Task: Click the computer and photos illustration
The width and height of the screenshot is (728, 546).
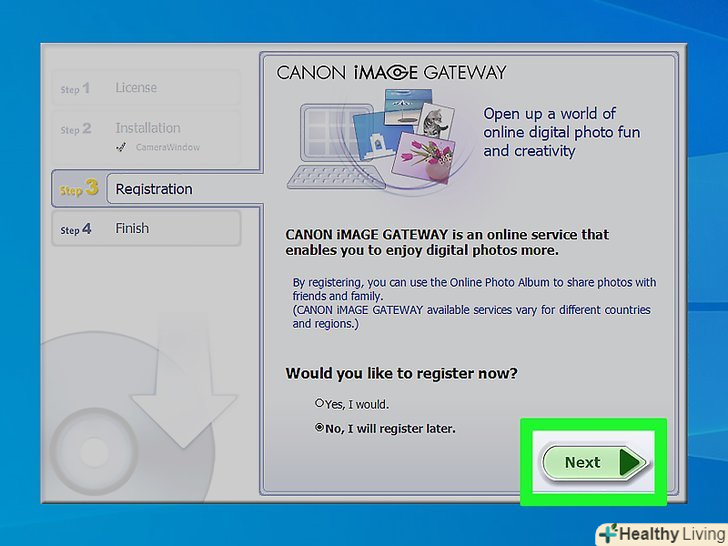Action: click(x=371, y=141)
